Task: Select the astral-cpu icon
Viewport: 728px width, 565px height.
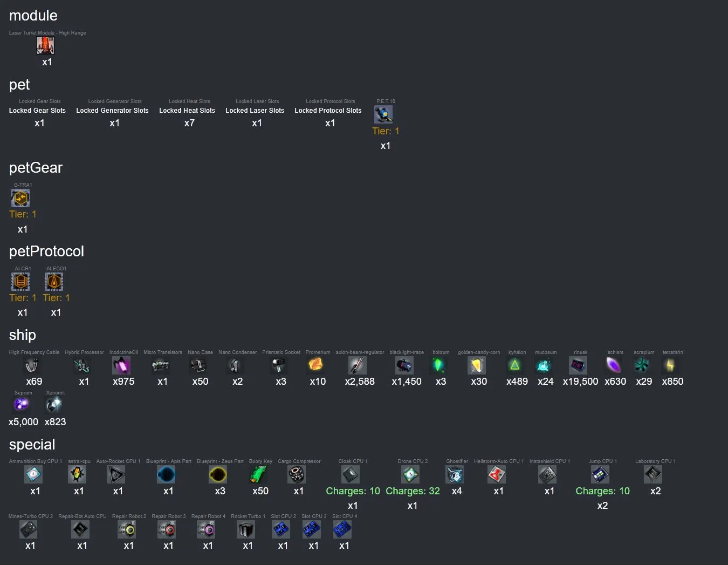Action: pyautogui.click(x=77, y=474)
